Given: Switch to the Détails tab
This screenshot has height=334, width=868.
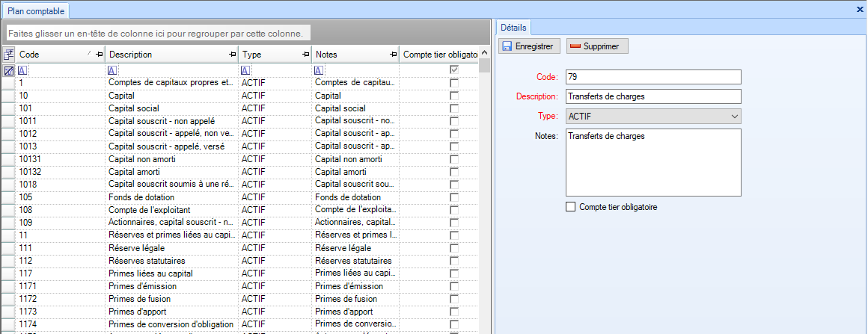Looking at the screenshot, I should (513, 28).
